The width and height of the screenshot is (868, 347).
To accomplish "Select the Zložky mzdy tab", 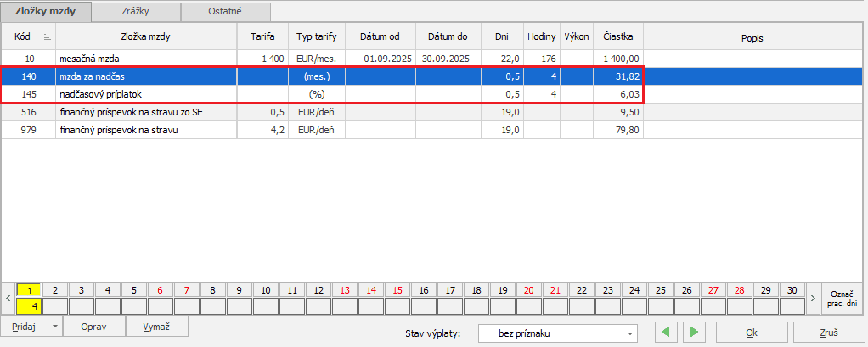I will 45,11.
